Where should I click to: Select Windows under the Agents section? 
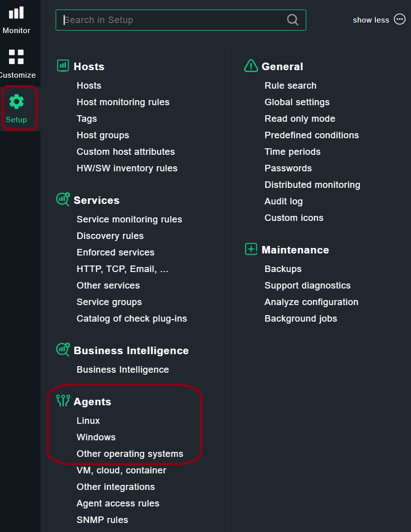96,437
